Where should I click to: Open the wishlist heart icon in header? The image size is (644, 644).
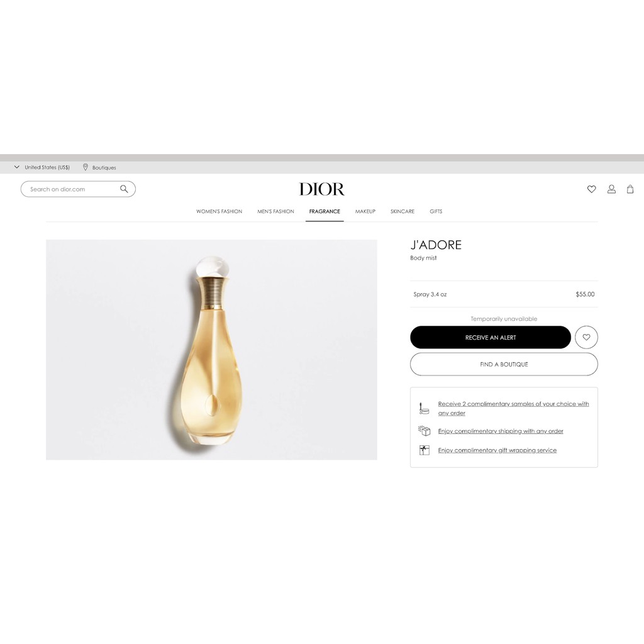(x=591, y=189)
